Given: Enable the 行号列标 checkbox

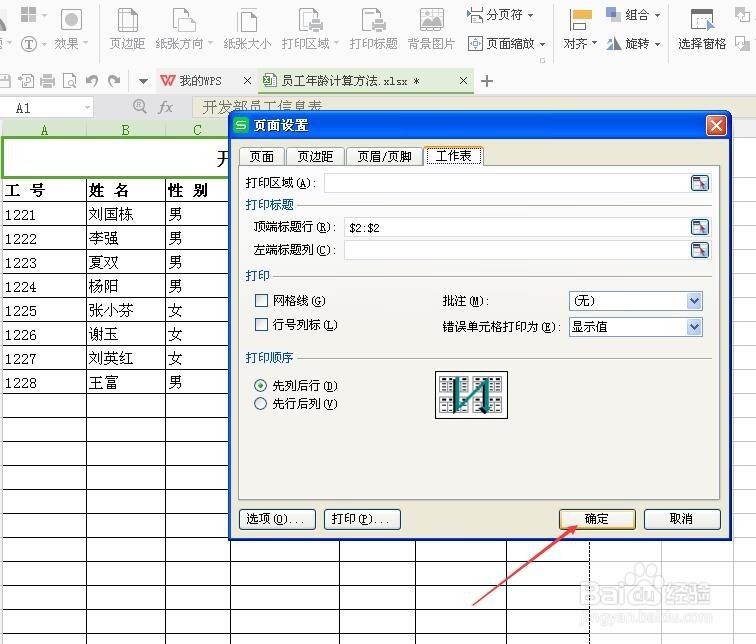Looking at the screenshot, I should pyautogui.click(x=261, y=324).
